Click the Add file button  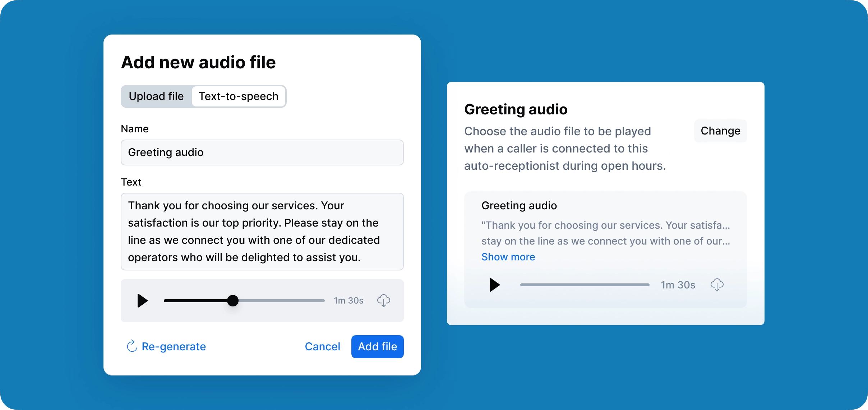pyautogui.click(x=377, y=346)
